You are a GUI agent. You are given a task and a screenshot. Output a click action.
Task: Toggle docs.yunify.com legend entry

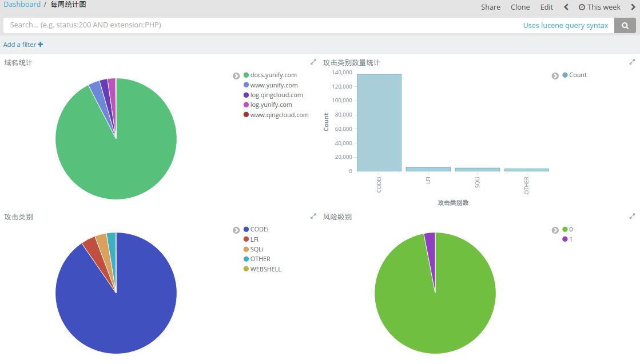(273, 75)
